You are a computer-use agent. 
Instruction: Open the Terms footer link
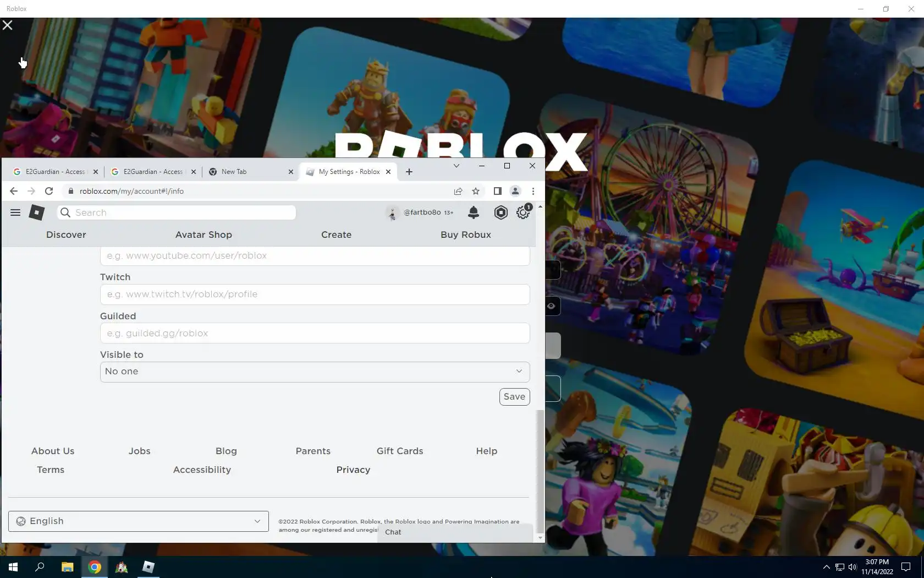51,470
